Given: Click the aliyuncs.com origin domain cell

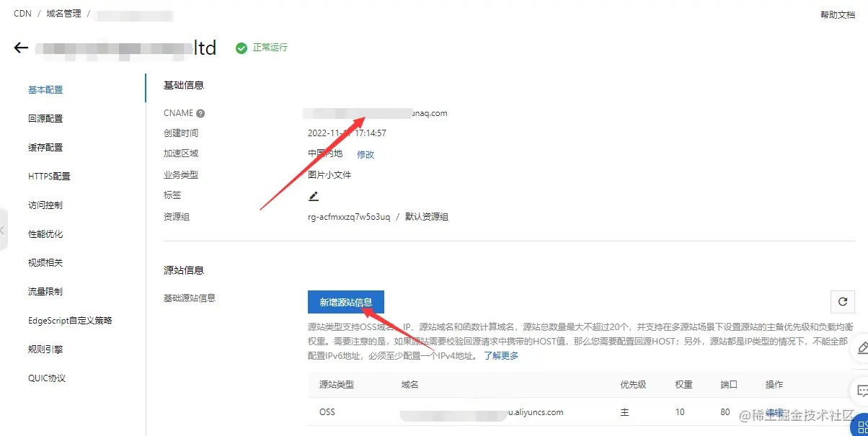Looking at the screenshot, I should 482,412.
